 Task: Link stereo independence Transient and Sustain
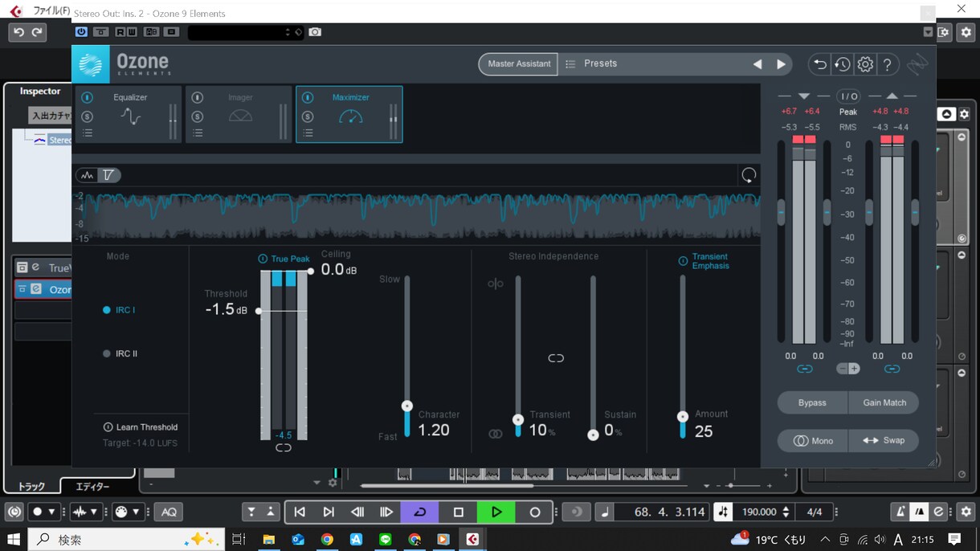point(556,358)
